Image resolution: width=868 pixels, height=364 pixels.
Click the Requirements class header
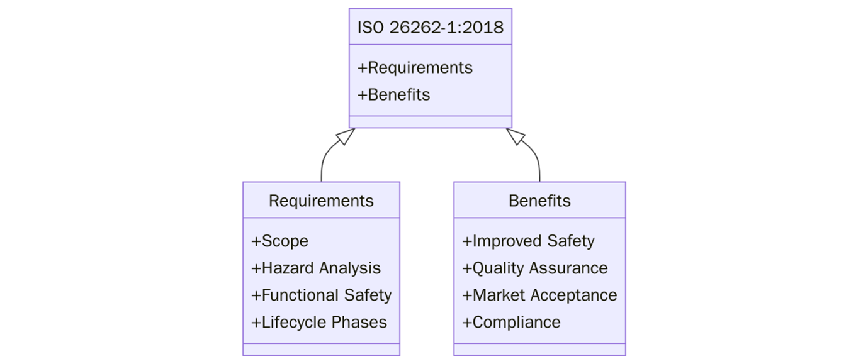tap(321, 200)
